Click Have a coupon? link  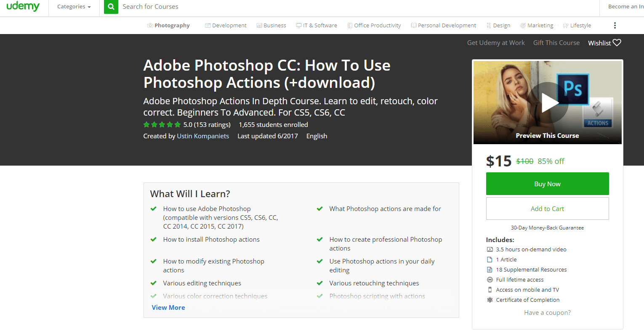547,313
